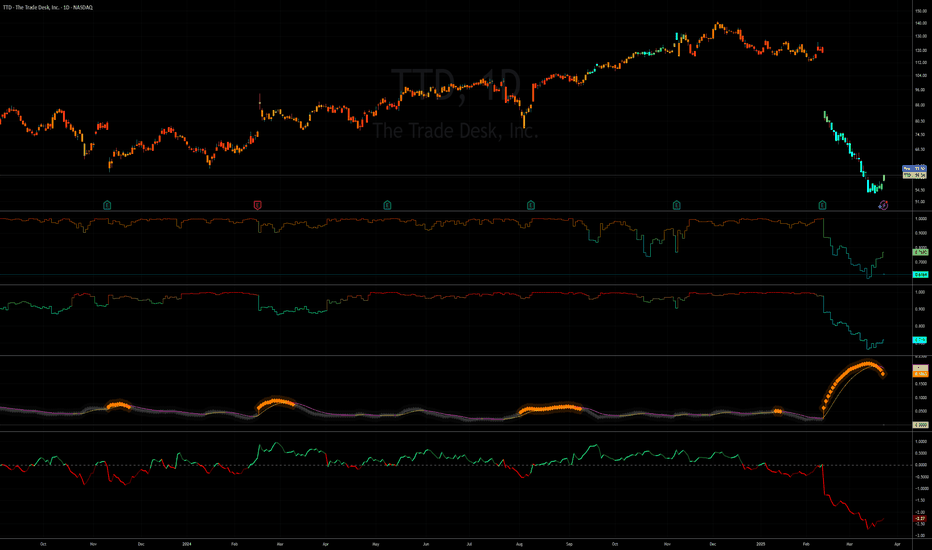Click the TTD symbol title in the top-left
932x550 pixels.
click(x=48, y=8)
